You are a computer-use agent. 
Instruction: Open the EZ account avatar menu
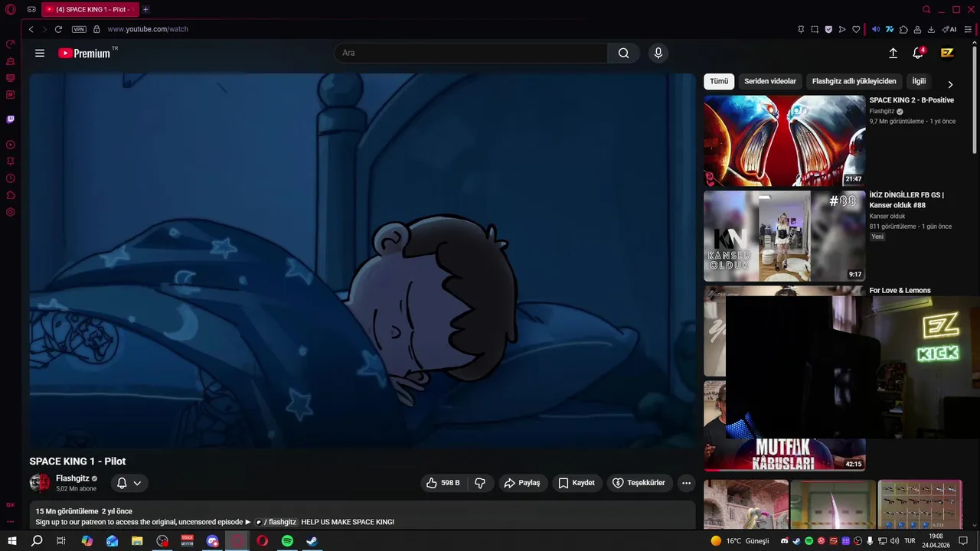(947, 53)
